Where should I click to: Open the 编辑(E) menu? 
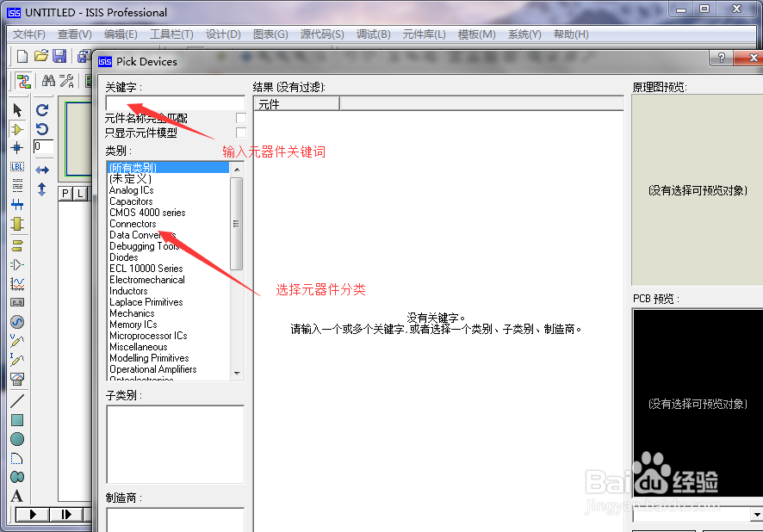[121, 34]
